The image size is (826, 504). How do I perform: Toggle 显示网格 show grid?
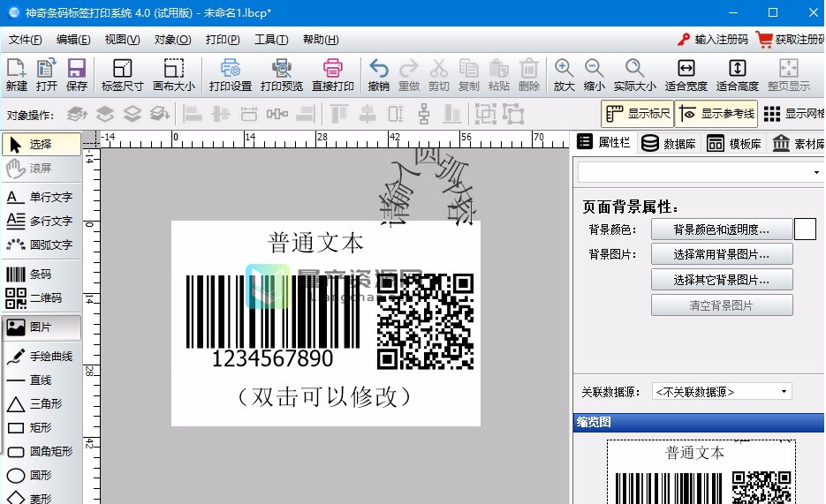click(x=793, y=114)
